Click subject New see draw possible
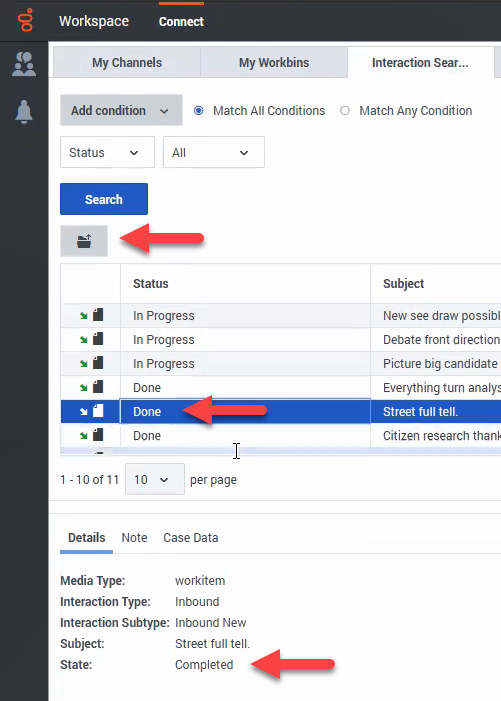501x701 pixels. click(442, 316)
